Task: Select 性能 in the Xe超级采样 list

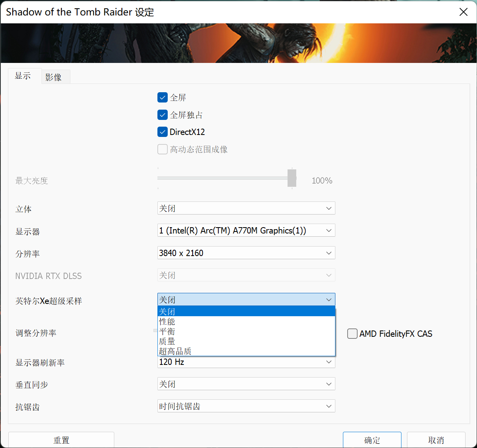Action: coord(246,321)
